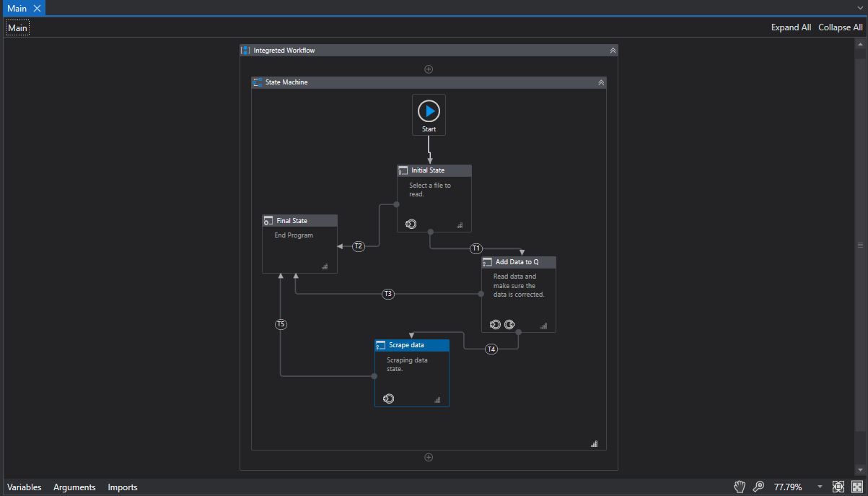Viewport: 868px width, 496px height.
Task: Click the zoom magnifier icon
Action: (758, 487)
